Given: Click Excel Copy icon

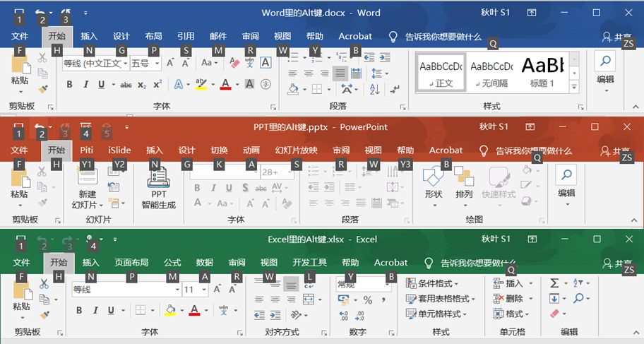Looking at the screenshot, I should (x=44, y=299).
